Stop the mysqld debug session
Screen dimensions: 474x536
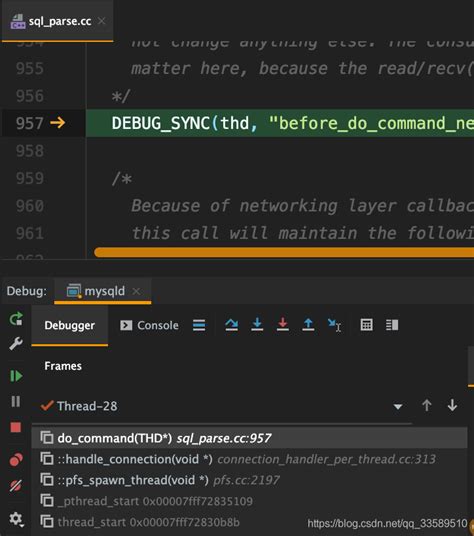click(16, 427)
